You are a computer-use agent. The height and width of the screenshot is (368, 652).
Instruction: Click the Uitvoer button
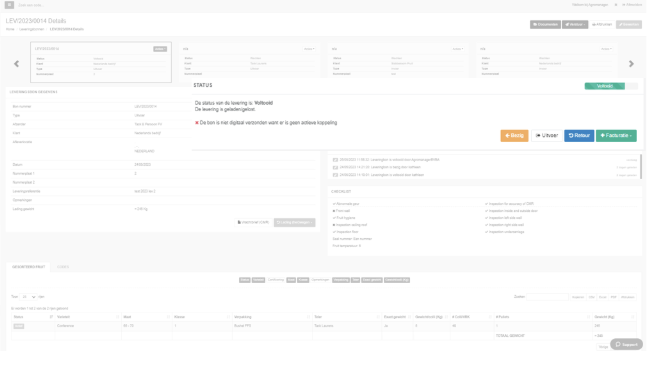546,136
